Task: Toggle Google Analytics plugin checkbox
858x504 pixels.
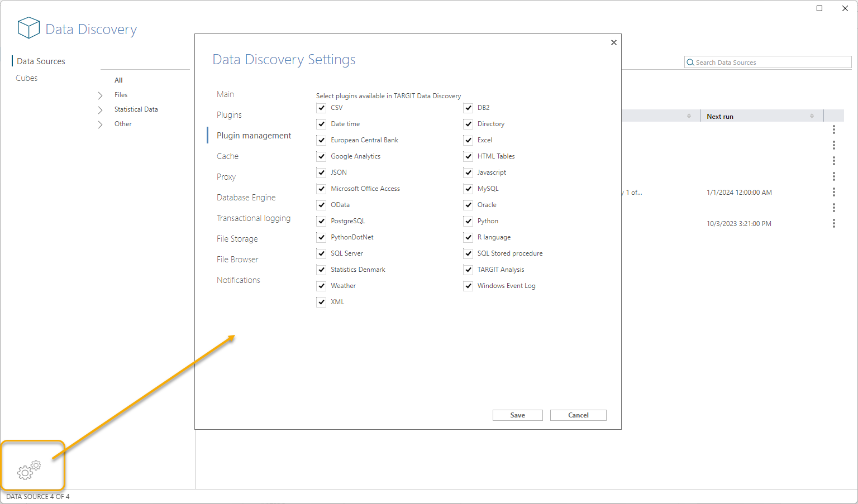Action: tap(321, 156)
